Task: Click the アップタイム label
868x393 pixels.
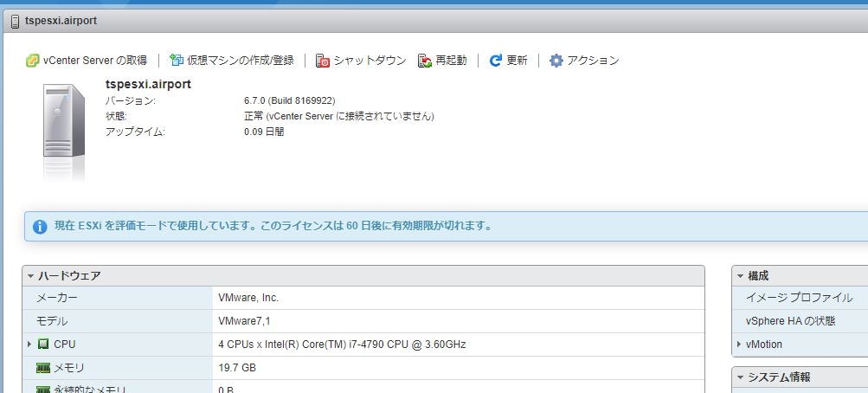Action: pos(135,132)
